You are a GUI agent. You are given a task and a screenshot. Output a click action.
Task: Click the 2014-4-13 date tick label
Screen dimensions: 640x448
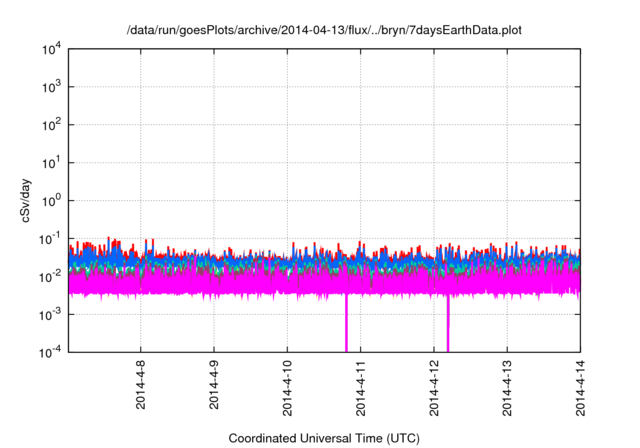pos(507,388)
